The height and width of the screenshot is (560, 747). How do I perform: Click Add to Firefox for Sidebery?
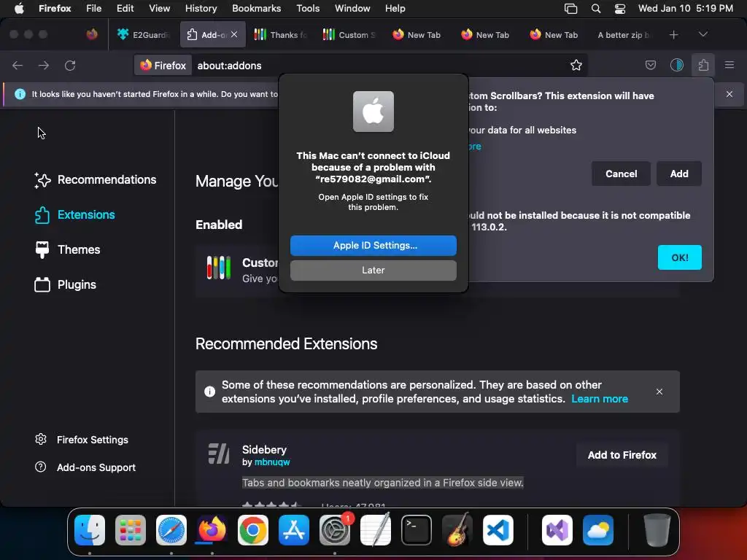click(622, 455)
